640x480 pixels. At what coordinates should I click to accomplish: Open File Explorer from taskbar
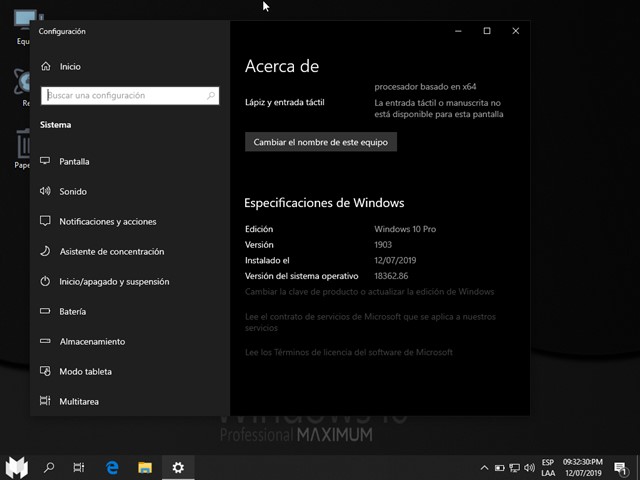coord(145,467)
